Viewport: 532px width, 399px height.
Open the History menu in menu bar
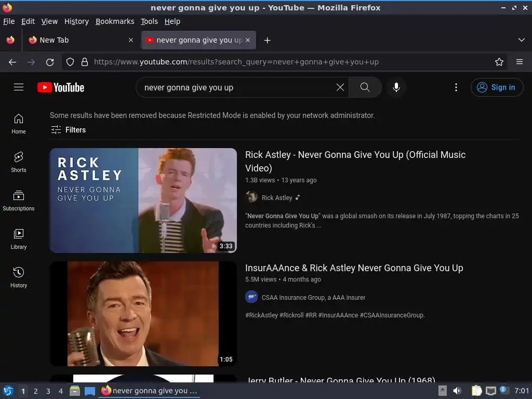(76, 21)
